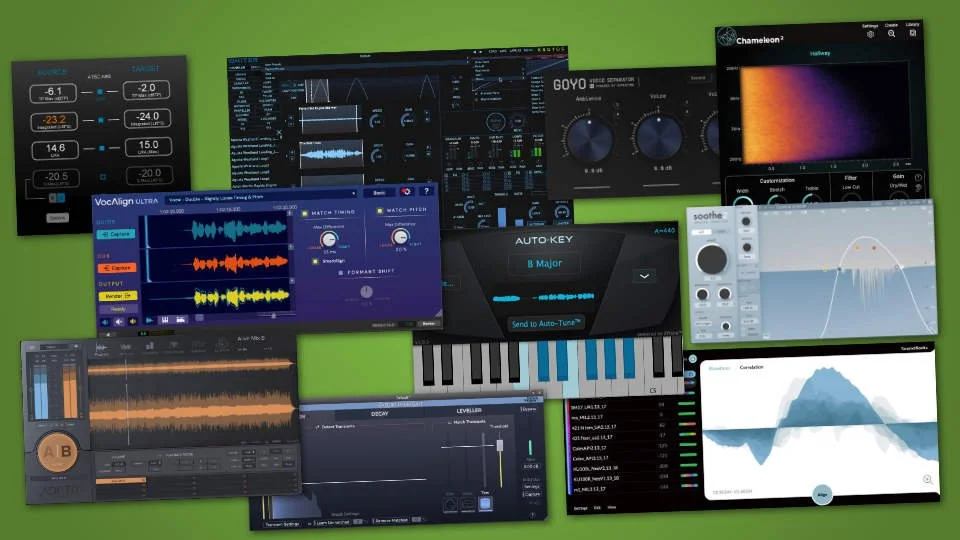This screenshot has height=540, width=960.
Task: Select the KU100_NewV1 track row
Action: pyautogui.click(x=634, y=478)
